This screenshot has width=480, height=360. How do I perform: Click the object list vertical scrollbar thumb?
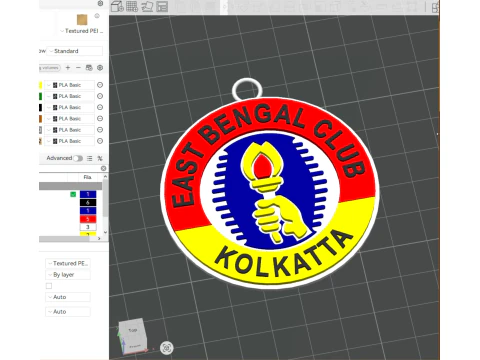105,198
